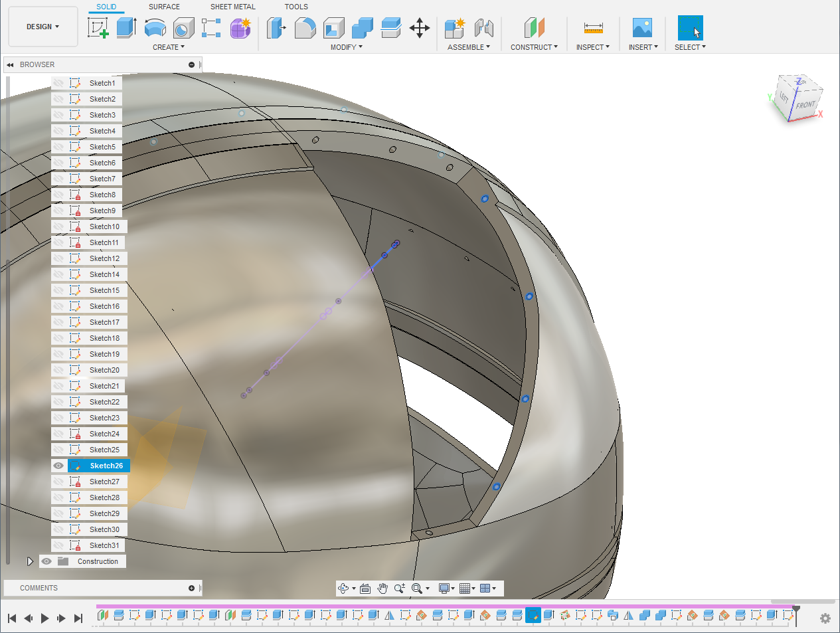Open the CONSTRUCT dropdown menu

pyautogui.click(x=534, y=47)
